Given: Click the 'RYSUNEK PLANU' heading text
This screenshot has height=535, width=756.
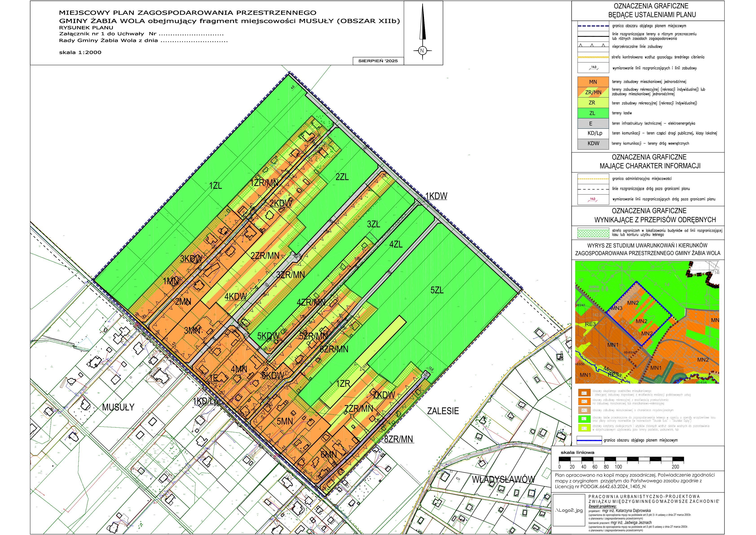Looking at the screenshot, I should [86, 28].
